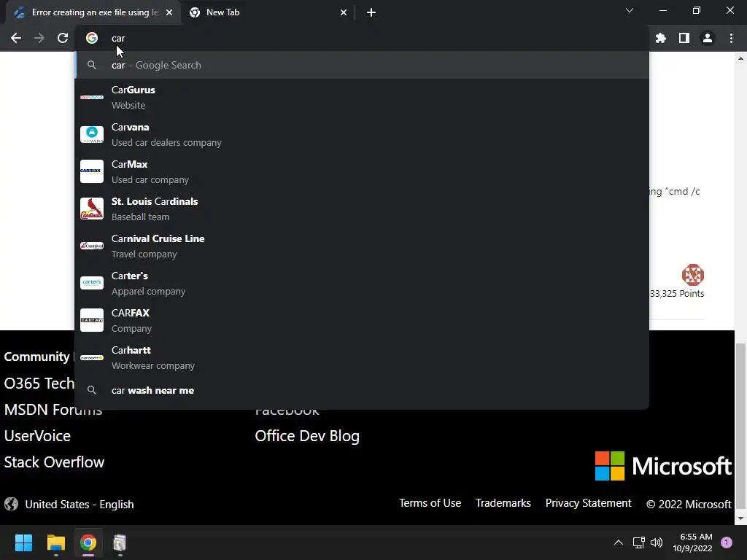Screen dimensions: 747x560
Task: Open a new tab with the plus button
Action: pyautogui.click(x=371, y=12)
